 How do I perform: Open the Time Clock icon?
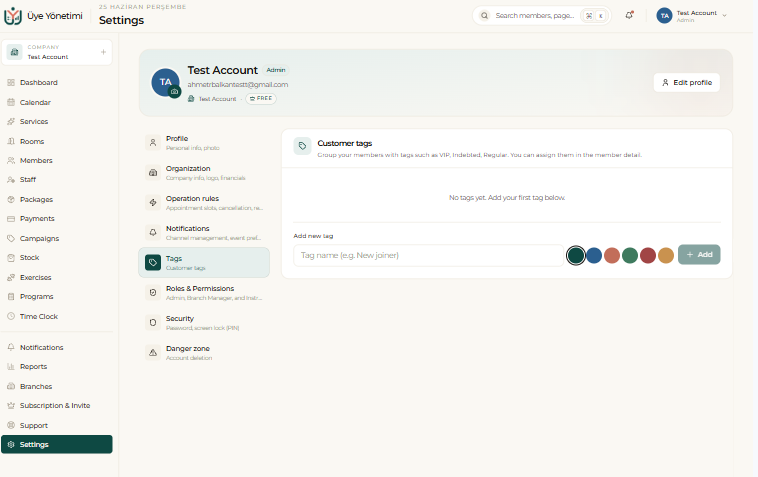pyautogui.click(x=11, y=317)
